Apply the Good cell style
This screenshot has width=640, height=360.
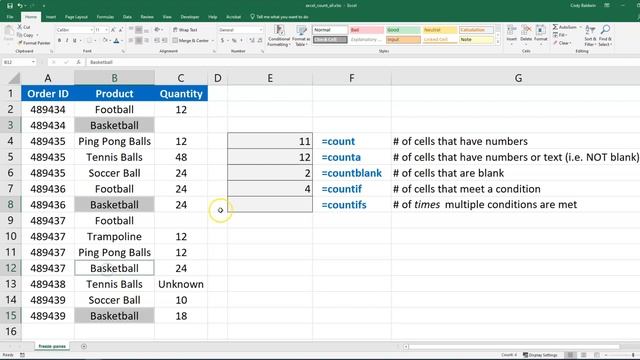pos(403,30)
